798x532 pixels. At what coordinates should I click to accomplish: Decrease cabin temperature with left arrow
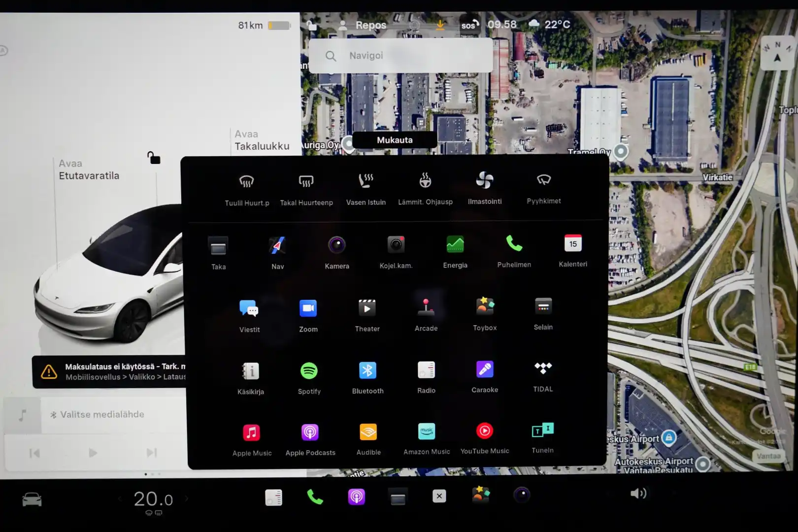(120, 499)
